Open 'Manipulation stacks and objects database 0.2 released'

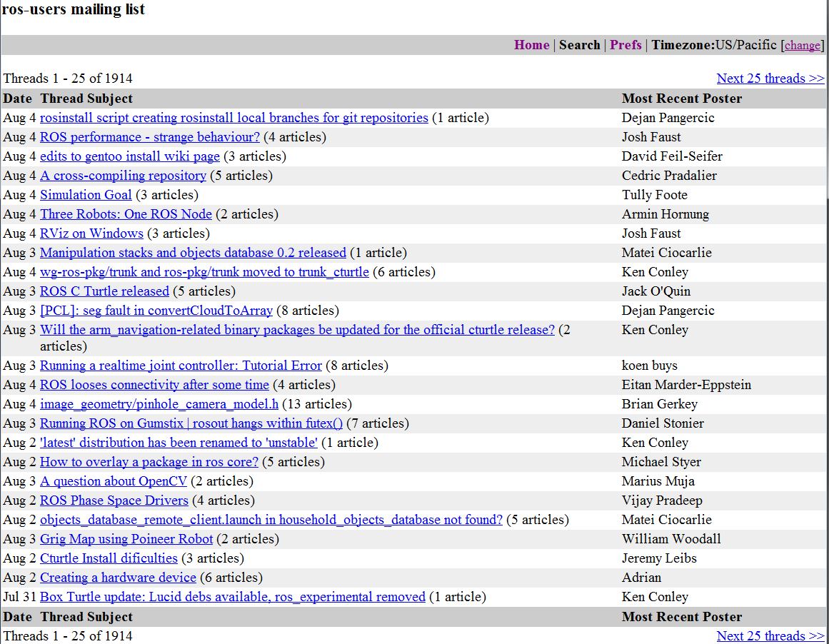[x=193, y=253]
